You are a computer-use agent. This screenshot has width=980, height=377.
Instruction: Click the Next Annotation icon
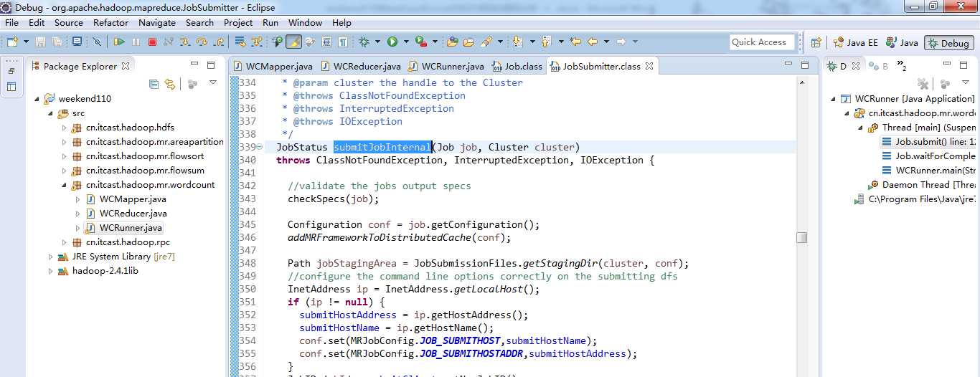pyautogui.click(x=517, y=42)
